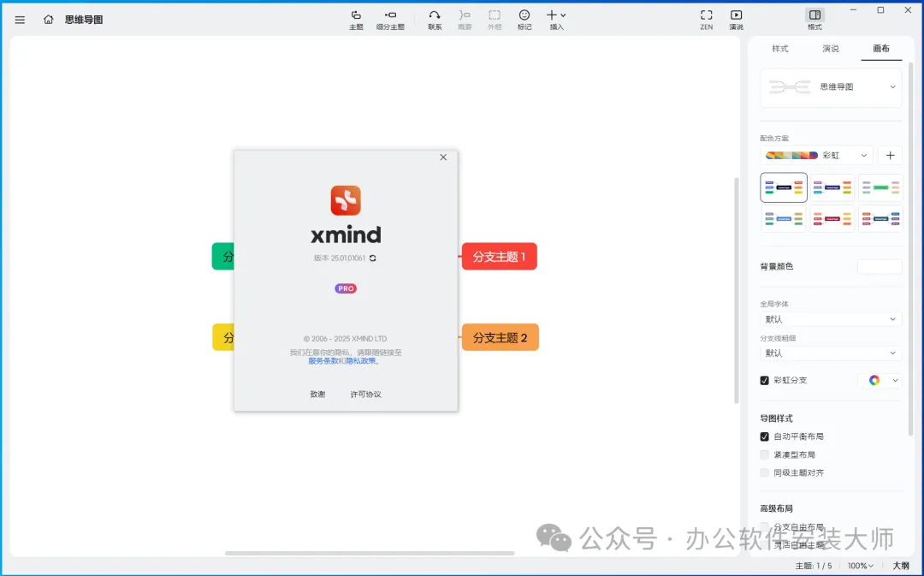This screenshot has height=576, width=924.
Task: Click the canvas vertical scrollbar
Action: coord(737,290)
